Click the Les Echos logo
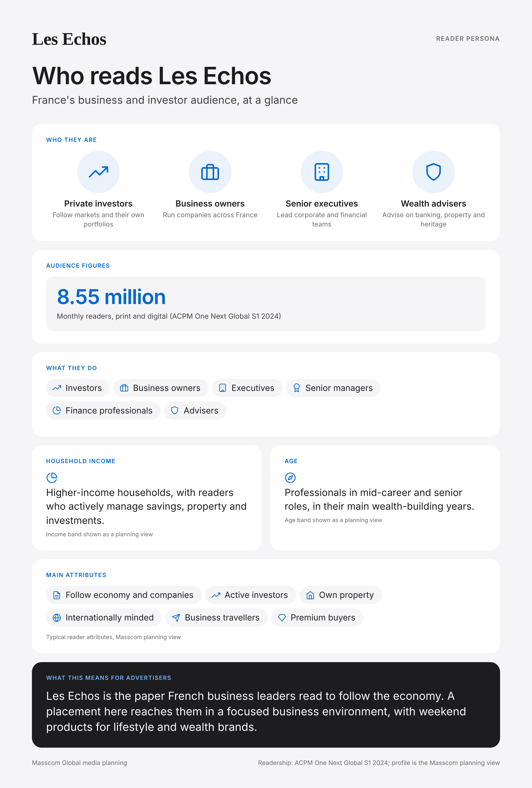532x788 pixels. 69,39
